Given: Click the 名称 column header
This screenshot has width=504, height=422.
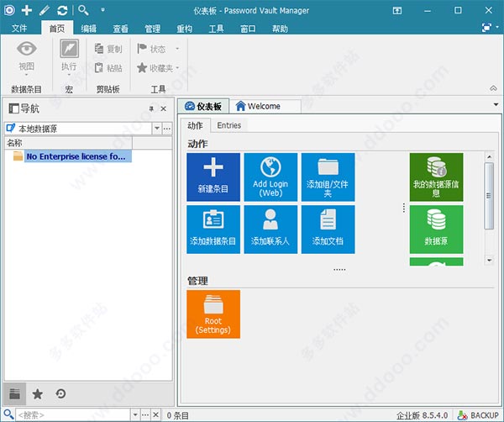Looking at the screenshot, I should (x=68, y=143).
